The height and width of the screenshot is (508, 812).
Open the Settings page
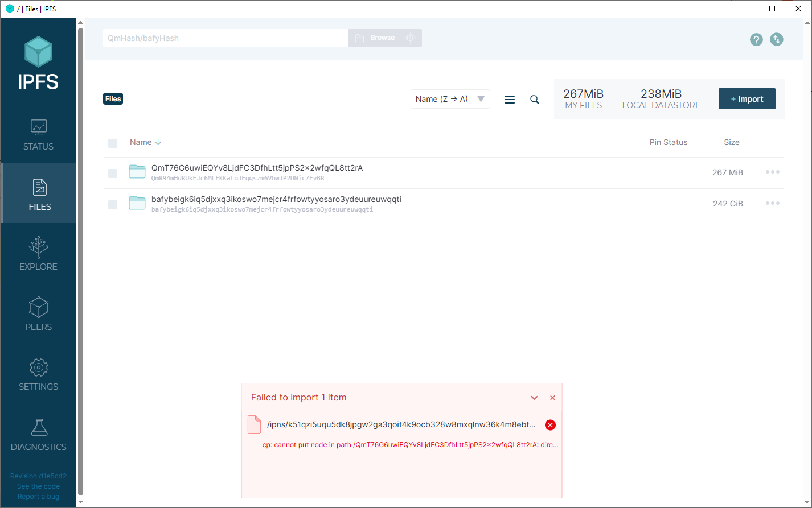click(38, 374)
